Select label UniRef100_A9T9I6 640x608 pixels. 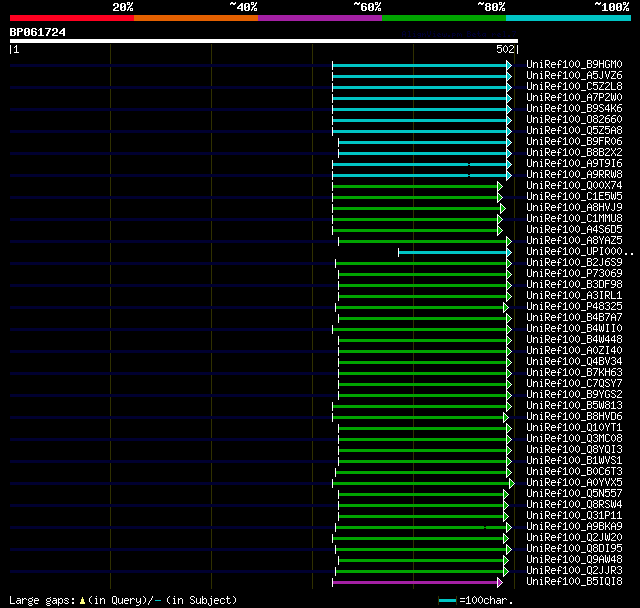[574, 164]
